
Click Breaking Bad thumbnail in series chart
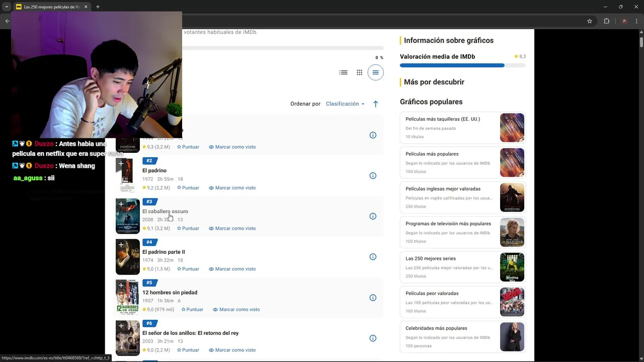[x=512, y=267]
